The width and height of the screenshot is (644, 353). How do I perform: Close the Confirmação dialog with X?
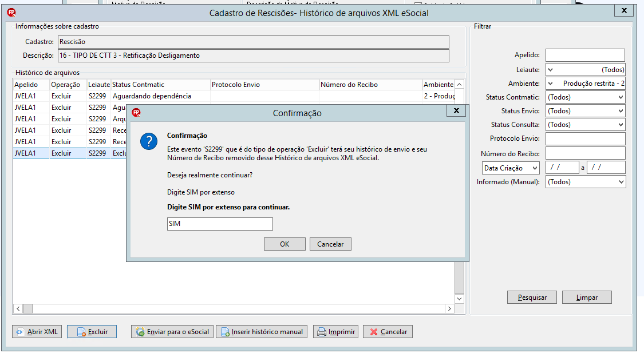pyautogui.click(x=456, y=110)
